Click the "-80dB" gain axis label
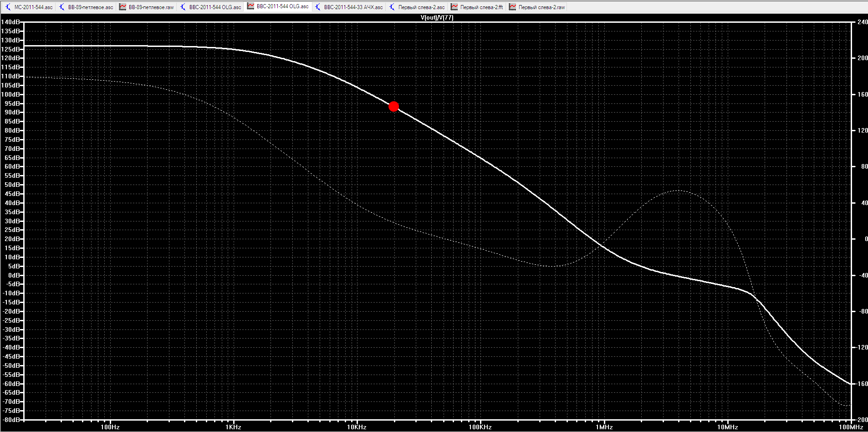This screenshot has height=432, width=868. [x=11, y=420]
